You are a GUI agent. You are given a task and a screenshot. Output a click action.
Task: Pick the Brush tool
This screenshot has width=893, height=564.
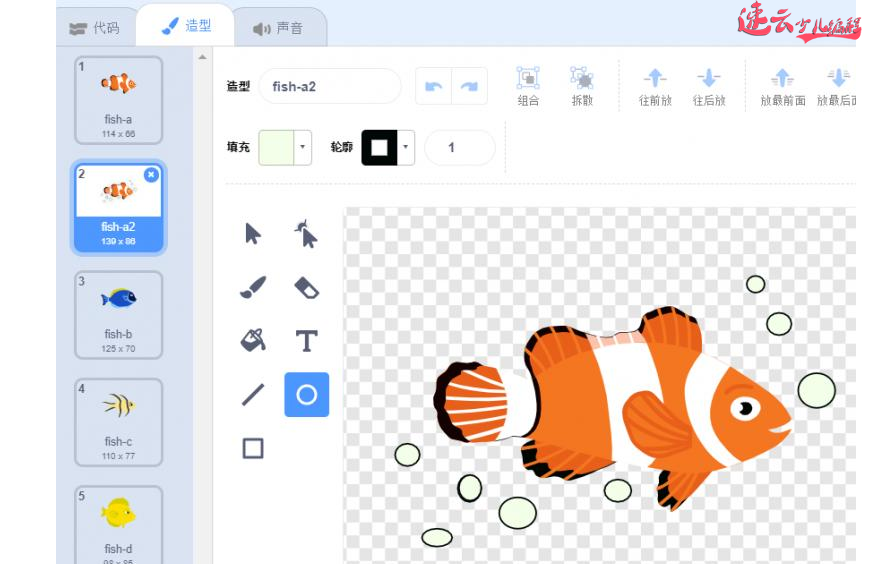click(253, 288)
